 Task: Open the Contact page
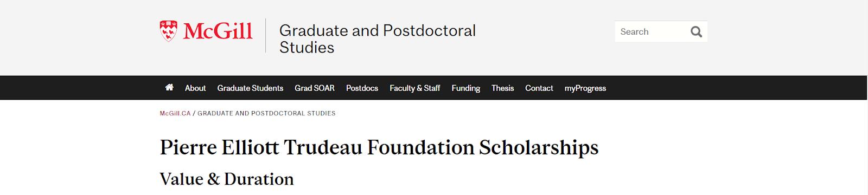pos(539,88)
